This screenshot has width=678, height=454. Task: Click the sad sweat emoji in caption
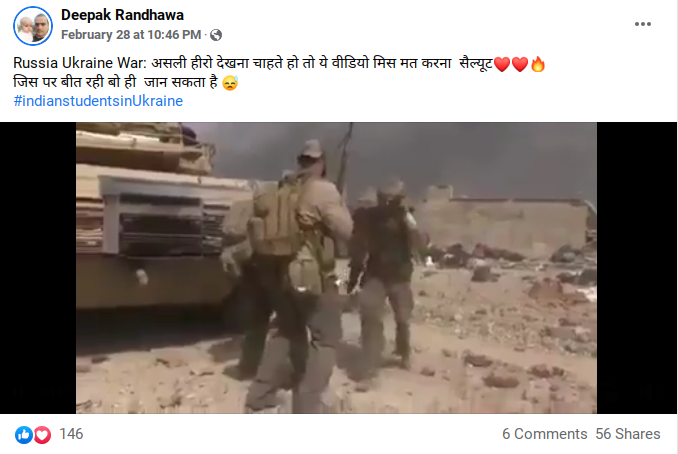coord(230,83)
